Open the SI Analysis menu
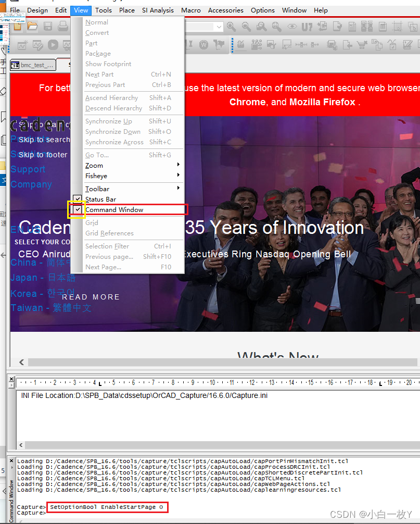 click(158, 10)
